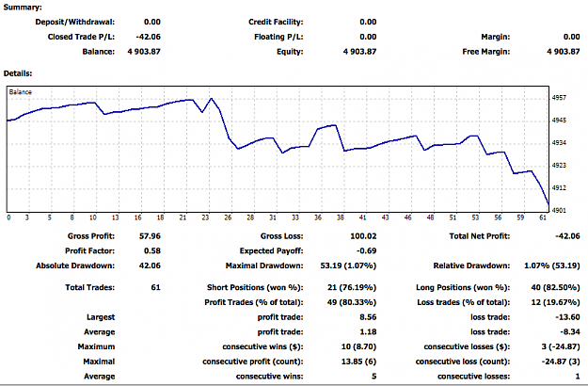Click the Free Margin value 4 903.87
The width and height of the screenshot is (588, 386).
[564, 52]
